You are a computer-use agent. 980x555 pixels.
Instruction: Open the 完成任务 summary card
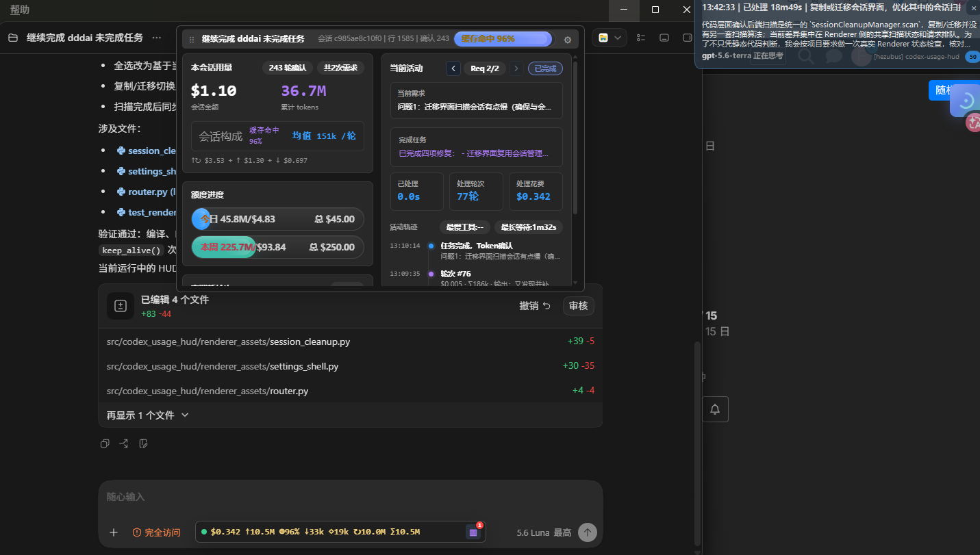(477, 147)
